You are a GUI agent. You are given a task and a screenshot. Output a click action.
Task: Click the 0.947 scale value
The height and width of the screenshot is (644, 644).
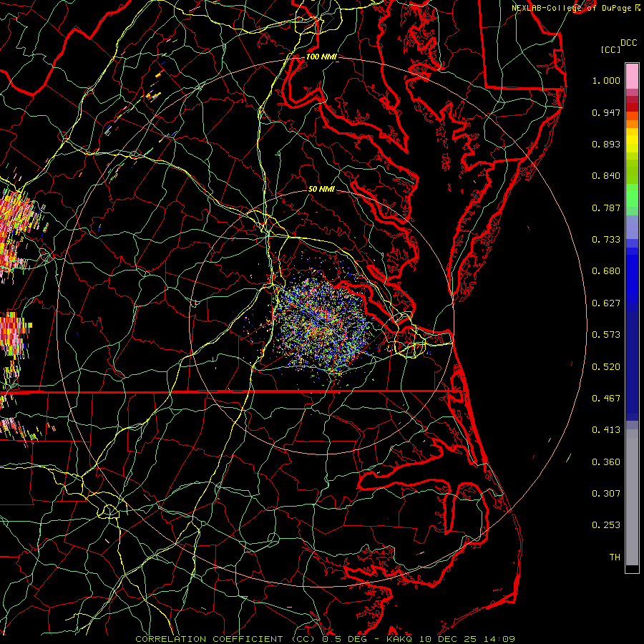tap(606, 112)
